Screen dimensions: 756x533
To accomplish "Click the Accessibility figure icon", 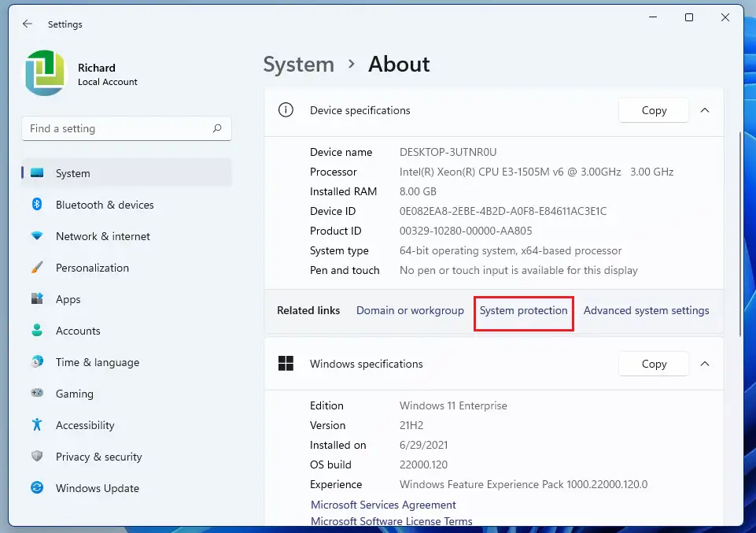I will pos(37,424).
